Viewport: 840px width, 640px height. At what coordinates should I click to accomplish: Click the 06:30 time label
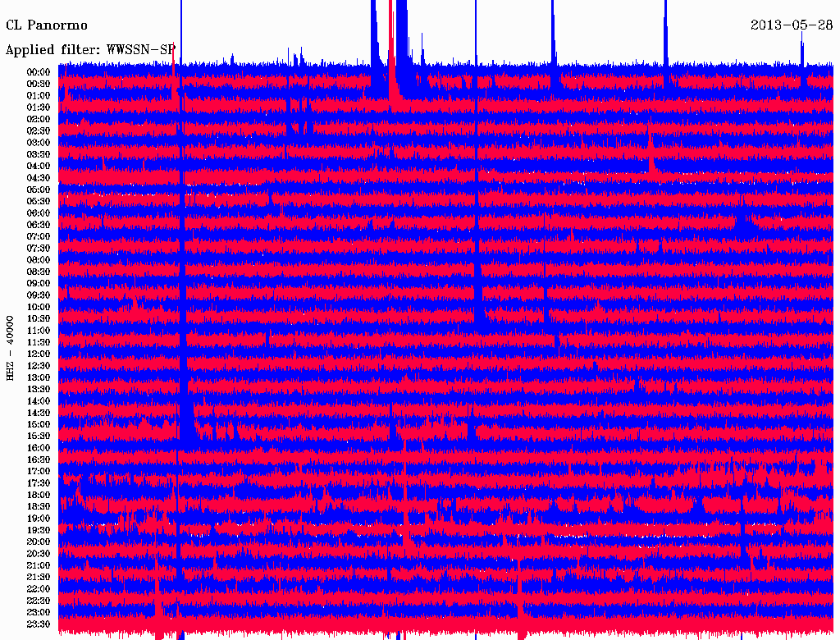[x=39, y=225]
